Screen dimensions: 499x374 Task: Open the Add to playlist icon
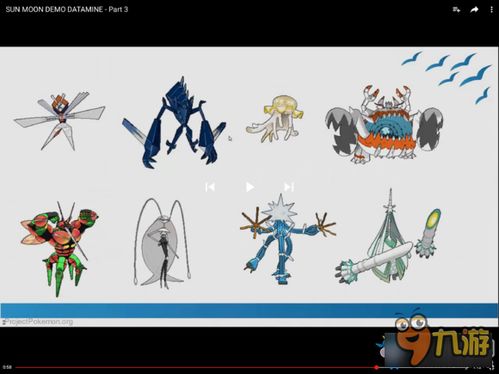456,10
